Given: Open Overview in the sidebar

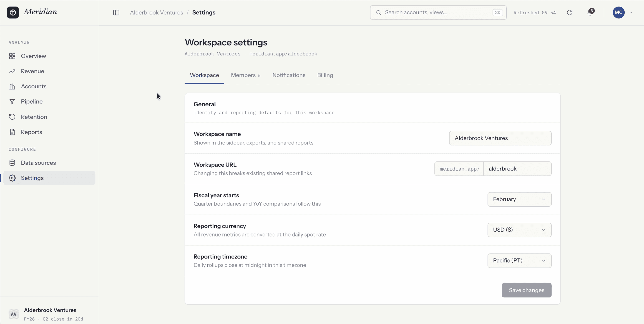Looking at the screenshot, I should (49, 56).
